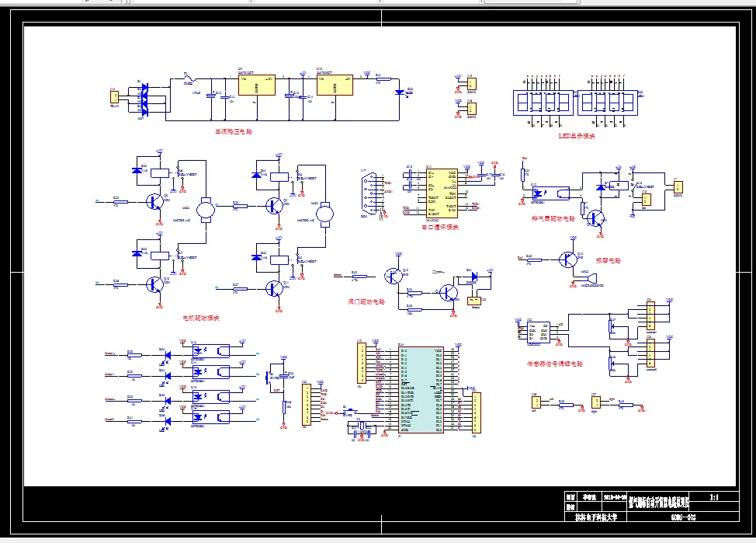
Task: Select the transistor in the alarm circuit
Action: tap(568, 259)
